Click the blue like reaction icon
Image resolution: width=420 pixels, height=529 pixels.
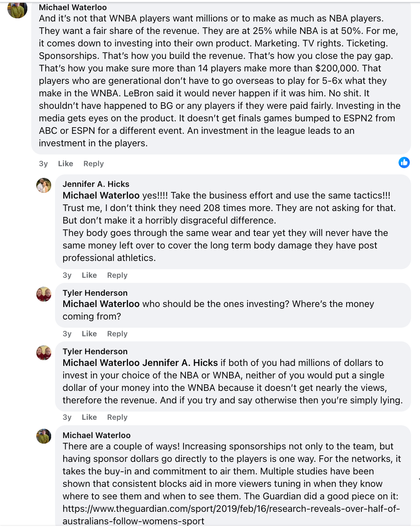click(x=404, y=162)
